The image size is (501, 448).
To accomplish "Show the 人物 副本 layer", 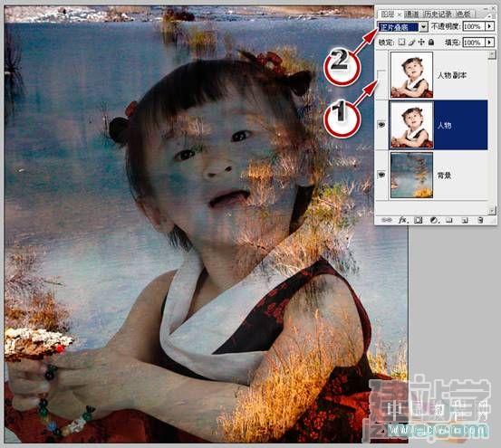I will pos(381,75).
